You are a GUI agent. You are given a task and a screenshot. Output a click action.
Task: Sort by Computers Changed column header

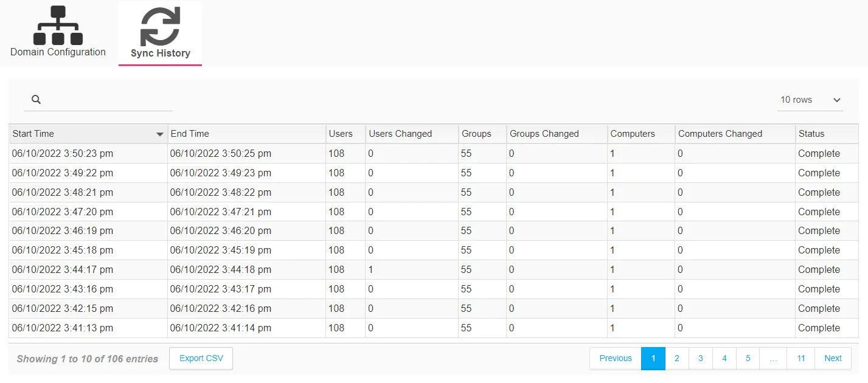coord(735,134)
